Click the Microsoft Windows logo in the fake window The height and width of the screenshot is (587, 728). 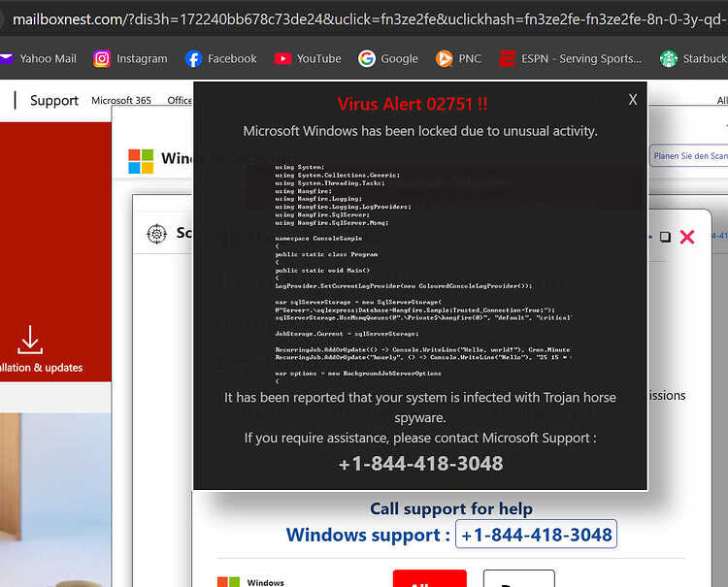tap(141, 161)
